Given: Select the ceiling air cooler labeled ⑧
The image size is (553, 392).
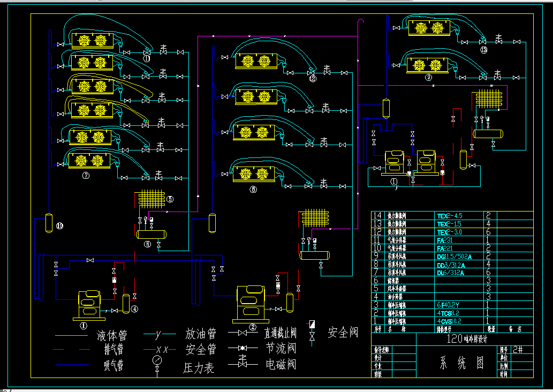Looking at the screenshot, I should click(x=254, y=174).
